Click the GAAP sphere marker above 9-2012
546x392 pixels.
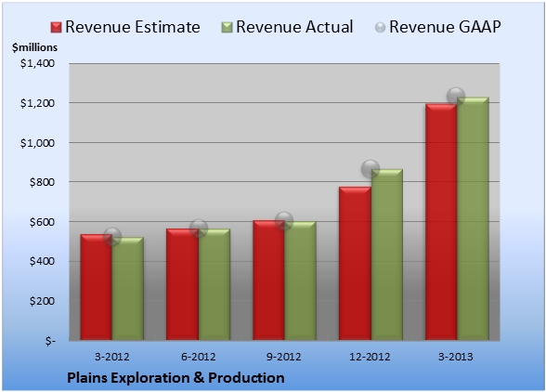pos(284,220)
